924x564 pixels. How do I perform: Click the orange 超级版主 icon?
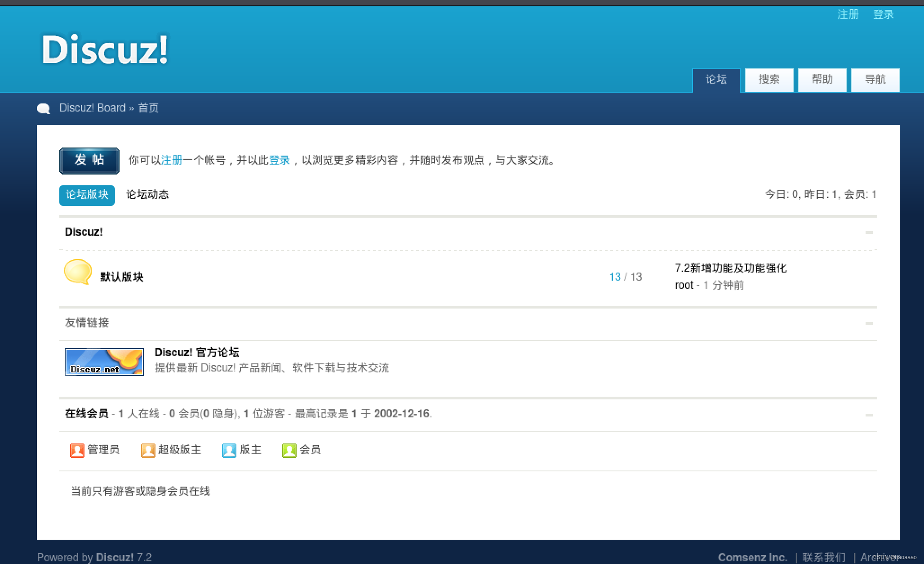click(148, 450)
